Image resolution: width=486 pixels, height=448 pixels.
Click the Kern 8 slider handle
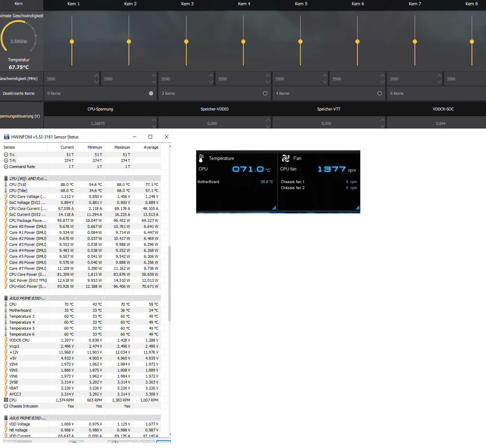472,42
